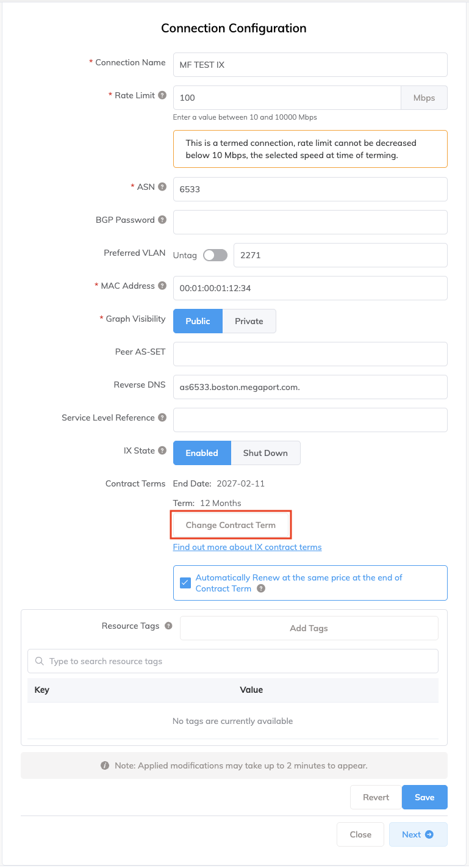Toggle the Untag Preferred VLAN switch
Image resolution: width=469 pixels, height=868 pixels.
(215, 255)
